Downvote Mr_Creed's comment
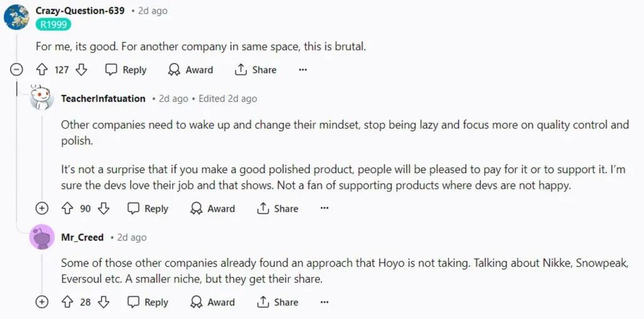644x319 pixels. tap(104, 303)
